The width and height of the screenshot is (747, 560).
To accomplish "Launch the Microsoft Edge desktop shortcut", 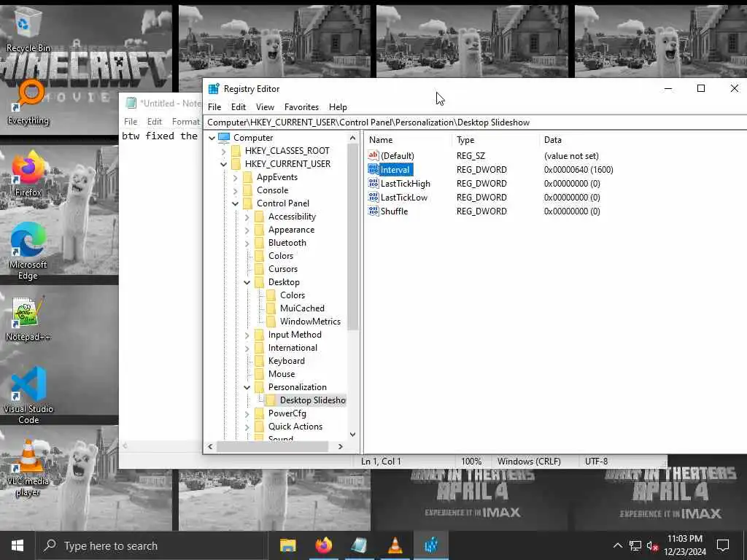I will pos(28,251).
